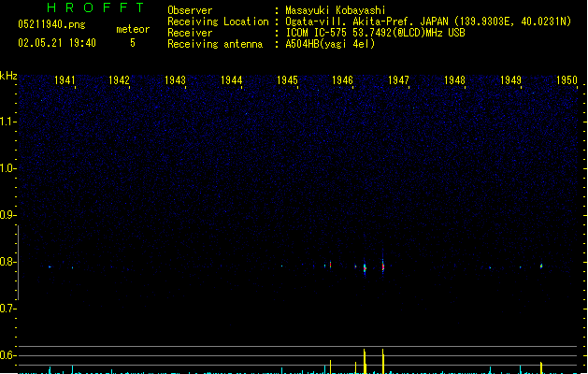The image size is (588, 374).
Task: Click the gray vertical bar beside 0.8 kHz
Action: point(18,263)
